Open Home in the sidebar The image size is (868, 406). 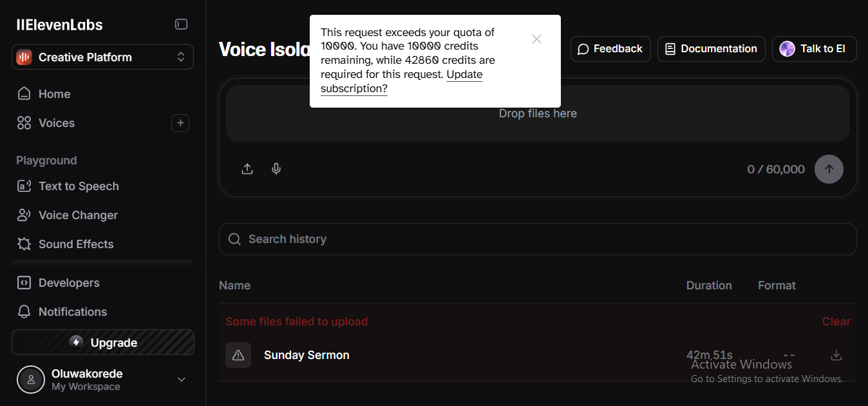54,94
